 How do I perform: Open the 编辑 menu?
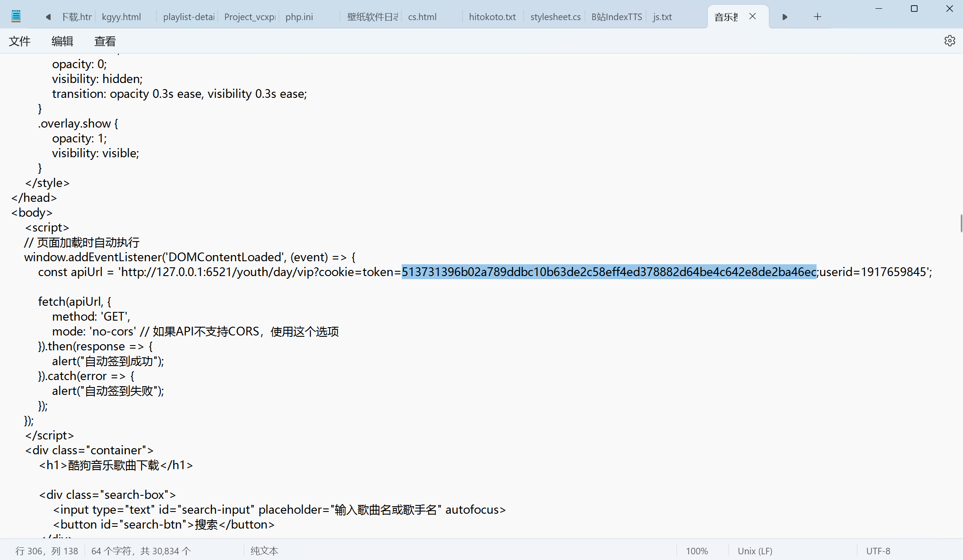(x=62, y=41)
